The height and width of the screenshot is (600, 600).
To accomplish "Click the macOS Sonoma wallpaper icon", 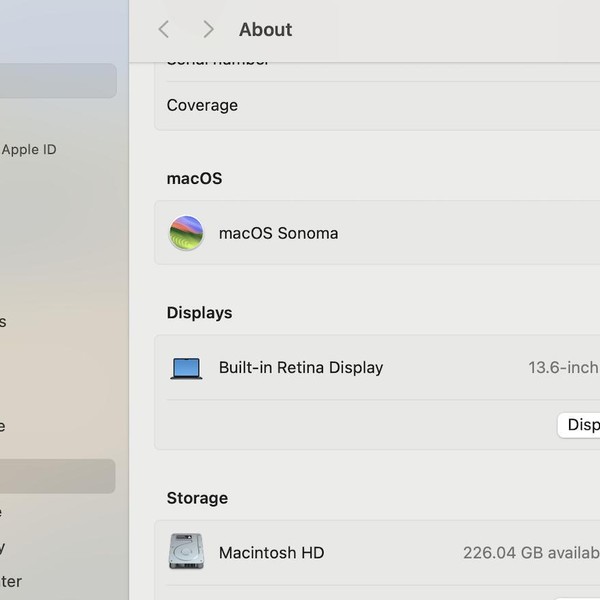I will 186,233.
